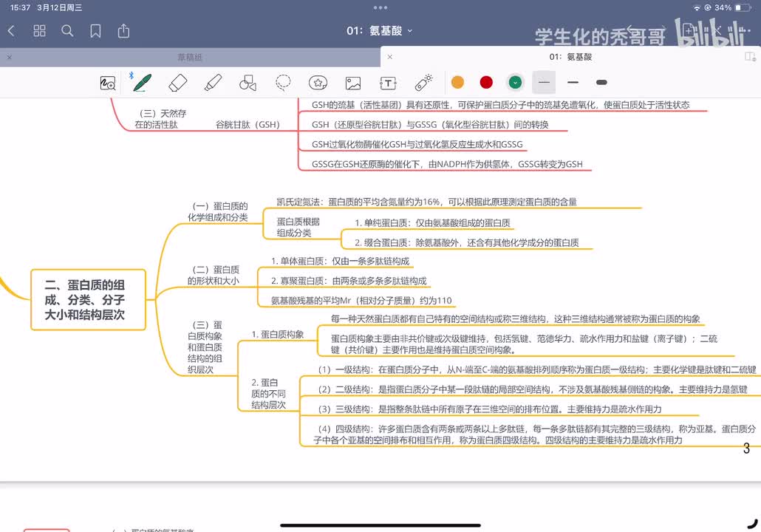Tap the (4) 四级结构 description paragraph
Screen dimensions: 761x532
(534, 434)
